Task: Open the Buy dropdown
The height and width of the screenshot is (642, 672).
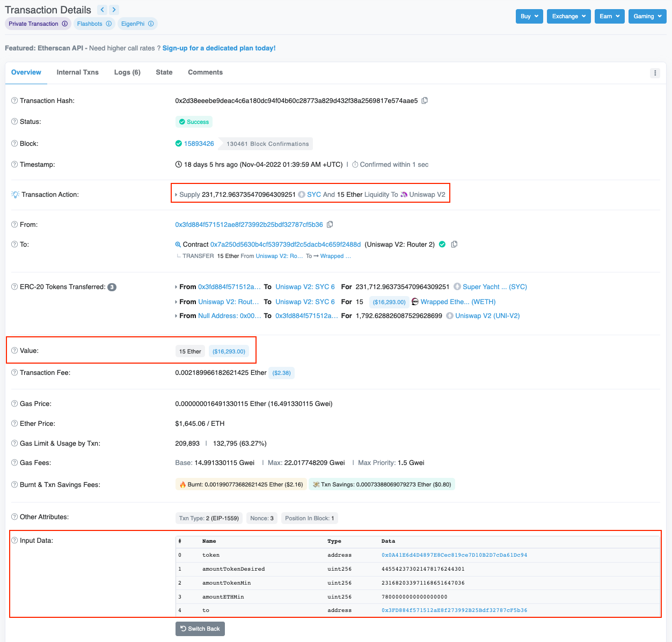Action: 529,16
